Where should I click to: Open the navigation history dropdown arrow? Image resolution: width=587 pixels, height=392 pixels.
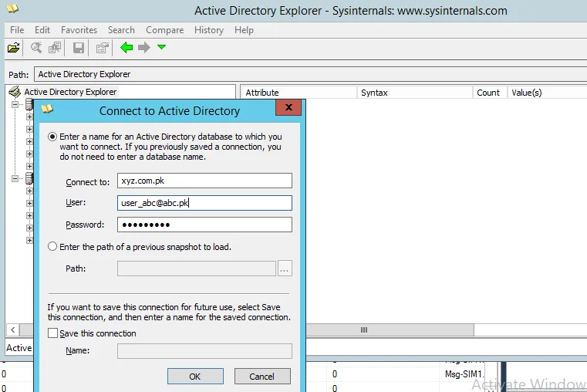coord(161,47)
